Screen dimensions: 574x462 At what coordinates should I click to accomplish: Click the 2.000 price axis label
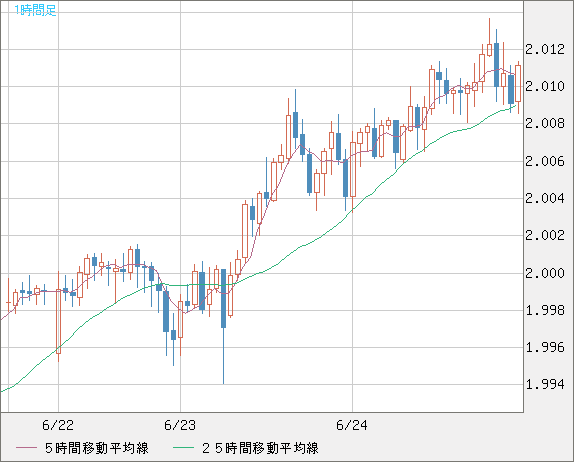tap(545, 273)
